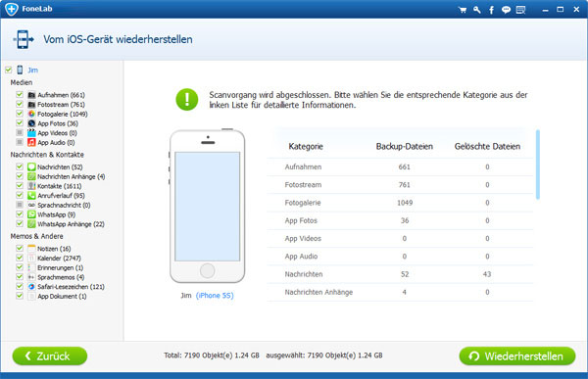Click the App Fotos icon

pyautogui.click(x=31, y=123)
